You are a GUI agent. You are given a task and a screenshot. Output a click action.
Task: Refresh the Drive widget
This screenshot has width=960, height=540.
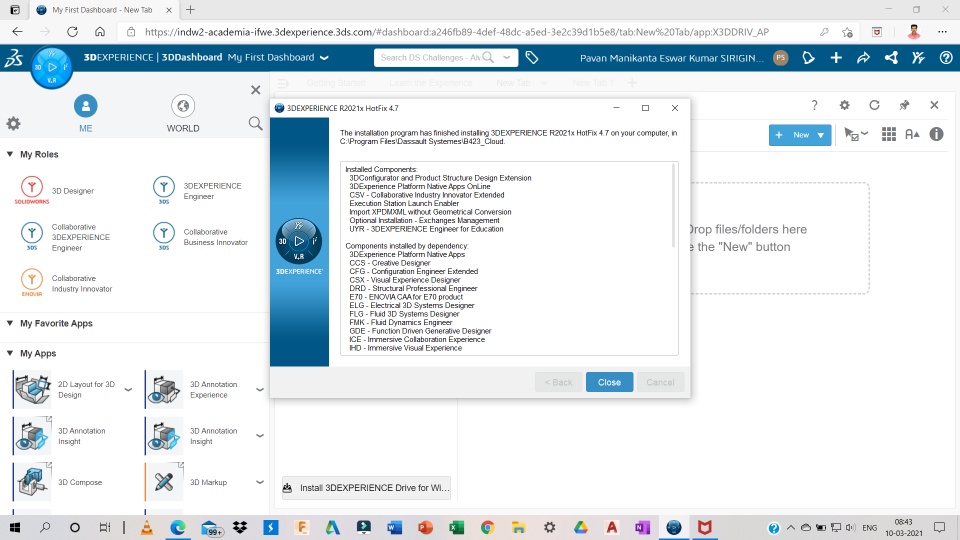click(x=874, y=105)
